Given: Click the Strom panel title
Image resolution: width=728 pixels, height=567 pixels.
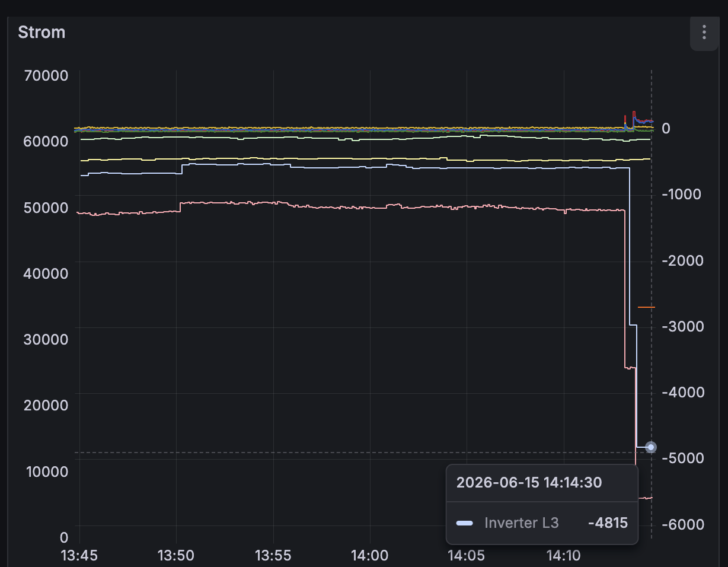Looking at the screenshot, I should [41, 32].
